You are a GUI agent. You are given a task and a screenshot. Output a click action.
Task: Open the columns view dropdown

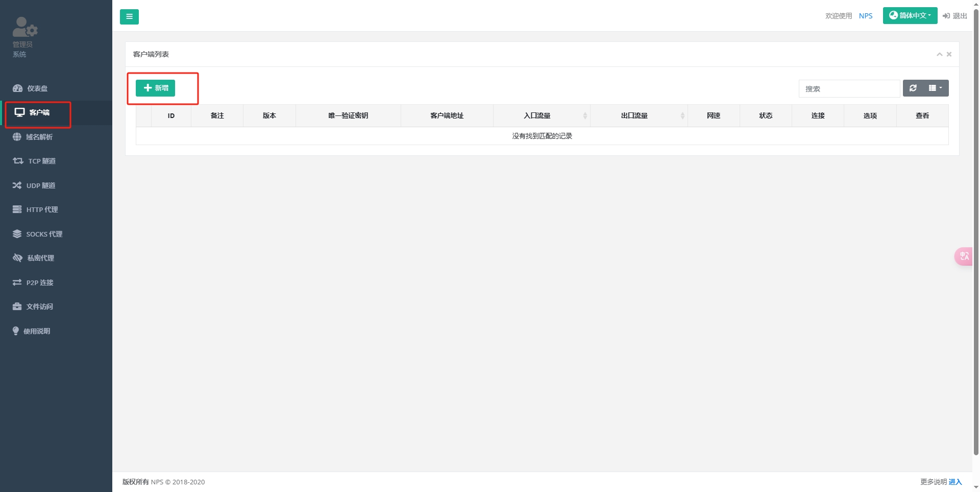coord(935,88)
